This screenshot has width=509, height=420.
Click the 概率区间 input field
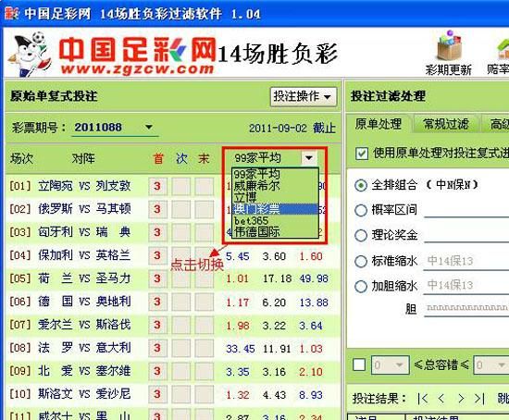(466, 210)
